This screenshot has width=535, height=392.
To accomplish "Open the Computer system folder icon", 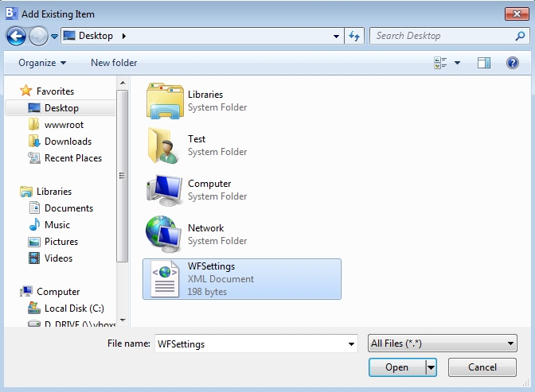I will pyautogui.click(x=165, y=189).
